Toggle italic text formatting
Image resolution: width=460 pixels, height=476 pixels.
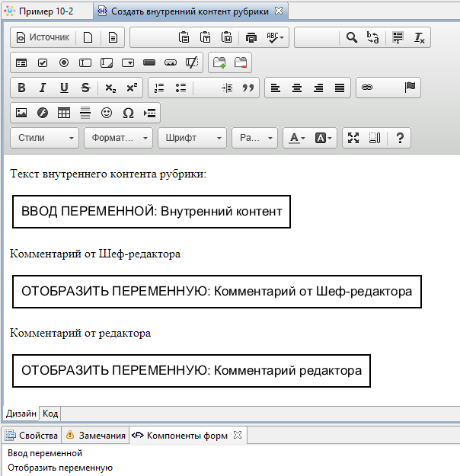click(x=43, y=88)
